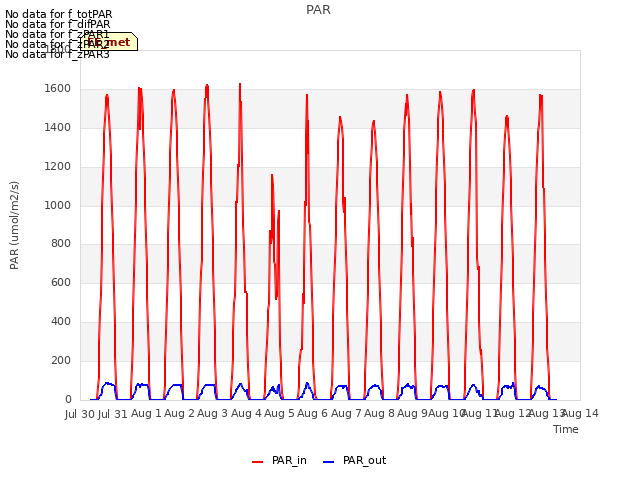The height and width of the screenshot is (480, 640).
Task: Click the yellow met annotation tag
Action: (109, 42)
